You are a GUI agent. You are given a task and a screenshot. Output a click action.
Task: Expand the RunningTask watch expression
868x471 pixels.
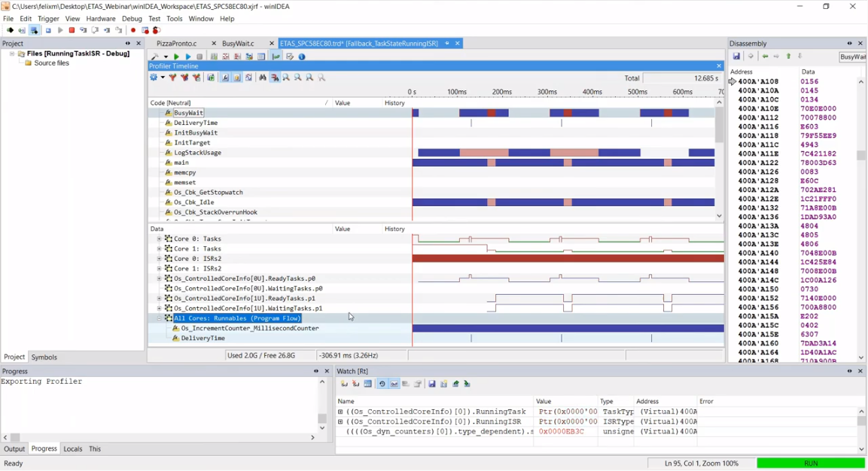pos(340,412)
